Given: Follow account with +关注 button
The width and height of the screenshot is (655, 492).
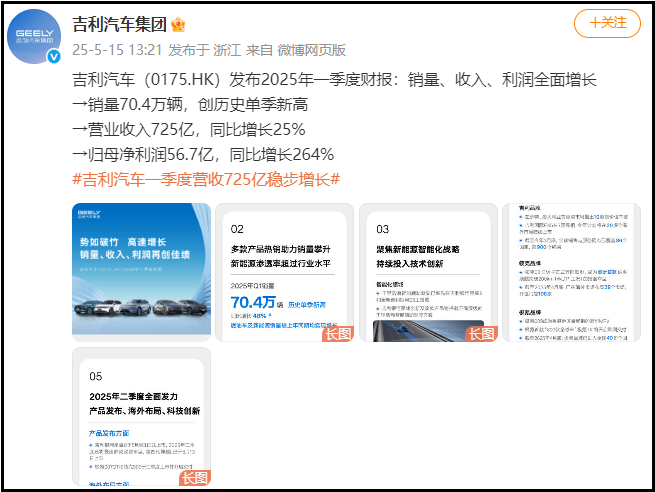Looking at the screenshot, I should pyautogui.click(x=607, y=23).
